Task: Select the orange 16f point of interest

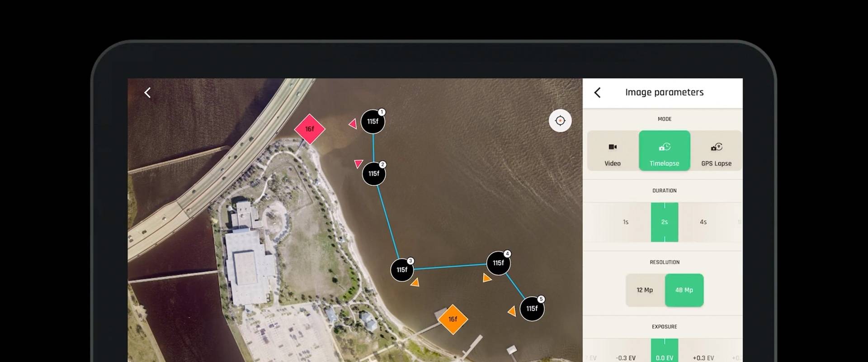Action: click(453, 319)
